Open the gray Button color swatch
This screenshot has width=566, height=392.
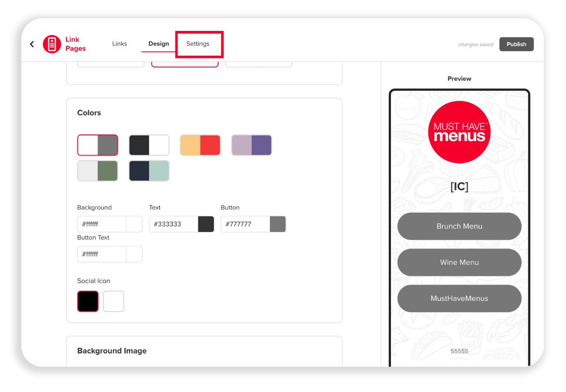point(278,224)
